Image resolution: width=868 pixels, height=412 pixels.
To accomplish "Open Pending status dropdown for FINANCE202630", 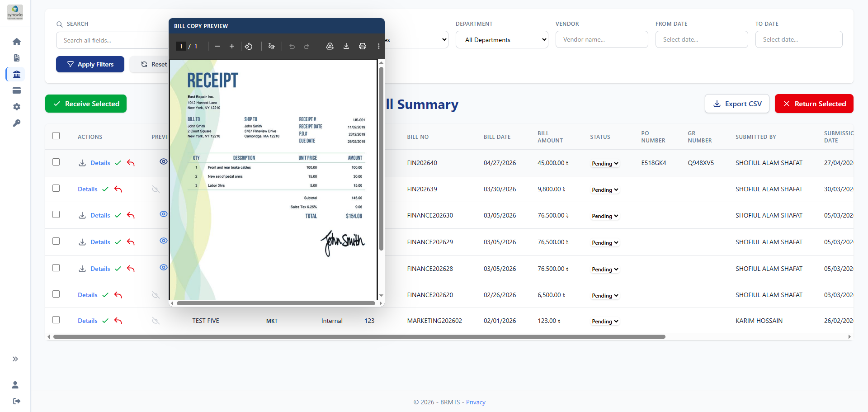I will pyautogui.click(x=605, y=216).
